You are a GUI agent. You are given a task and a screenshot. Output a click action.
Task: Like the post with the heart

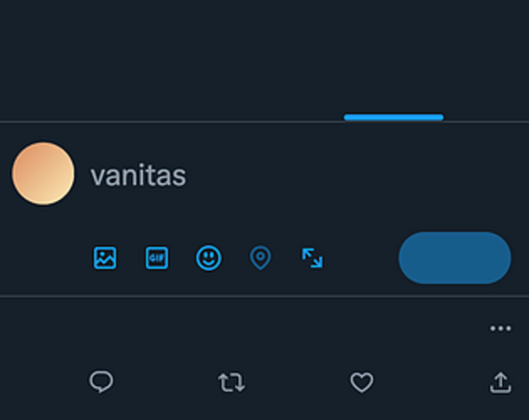point(361,382)
